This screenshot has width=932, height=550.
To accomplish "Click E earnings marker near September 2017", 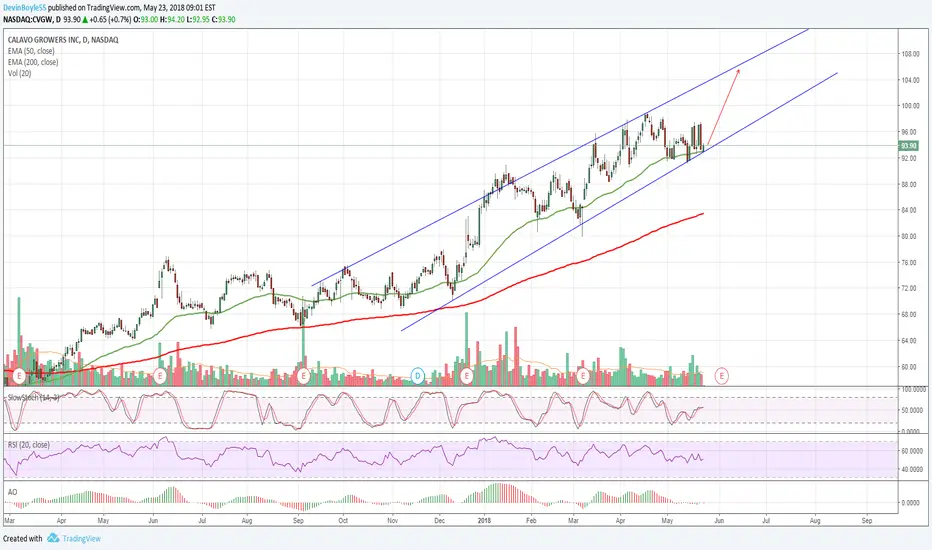I will click(303, 376).
